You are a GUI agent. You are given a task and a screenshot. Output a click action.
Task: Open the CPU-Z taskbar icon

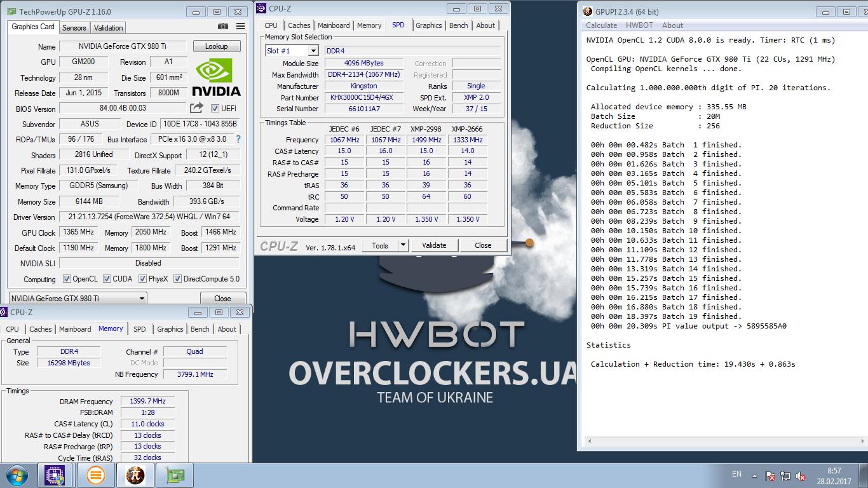(x=55, y=475)
